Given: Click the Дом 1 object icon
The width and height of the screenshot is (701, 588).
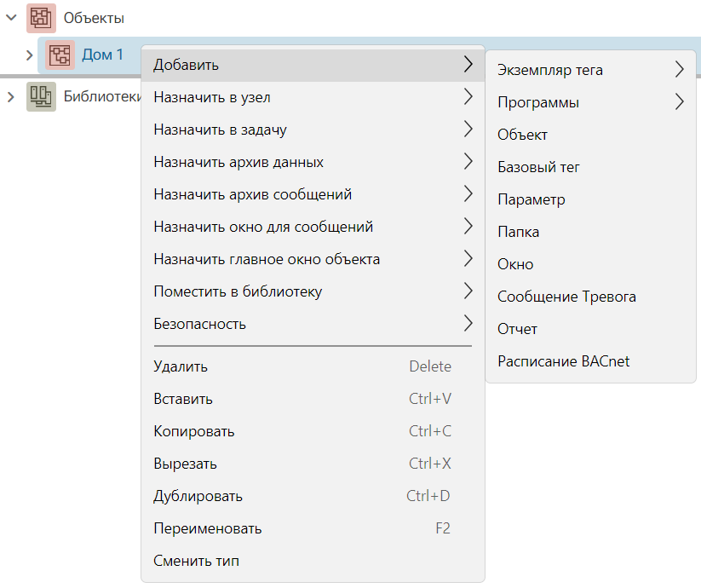Looking at the screenshot, I should pyautogui.click(x=60, y=55).
